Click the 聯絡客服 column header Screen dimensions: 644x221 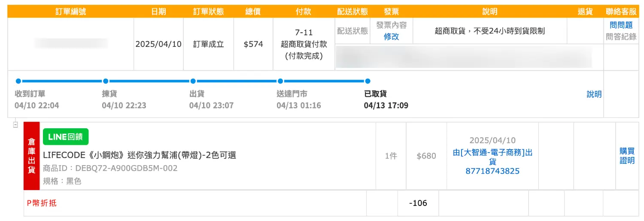621,12
